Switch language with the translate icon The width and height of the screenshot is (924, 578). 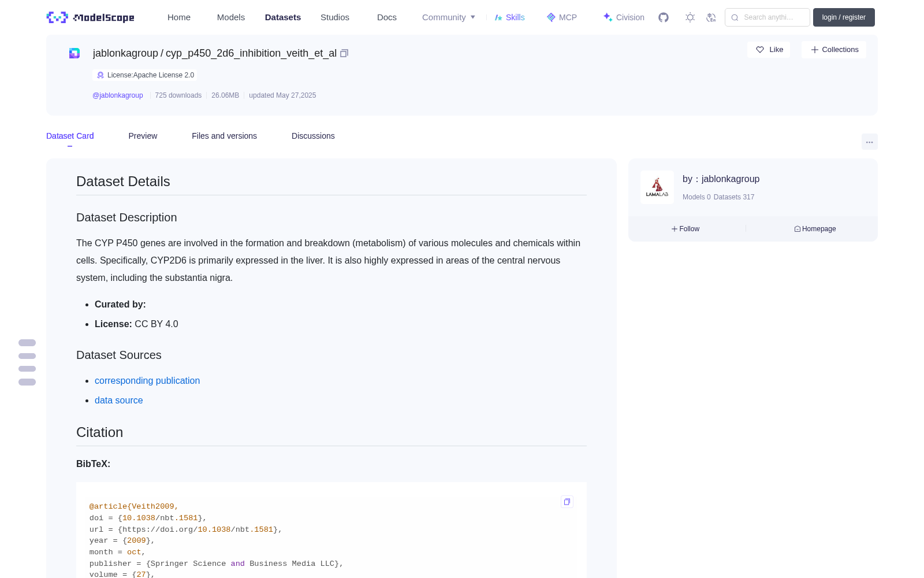tap(711, 17)
